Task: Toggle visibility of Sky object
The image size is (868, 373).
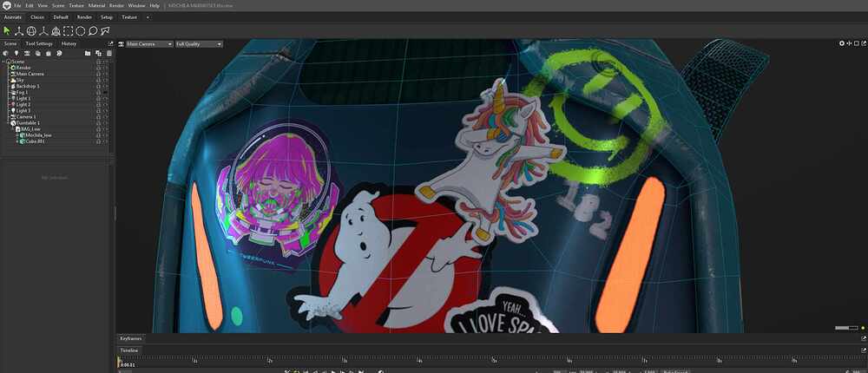Action: [105, 80]
